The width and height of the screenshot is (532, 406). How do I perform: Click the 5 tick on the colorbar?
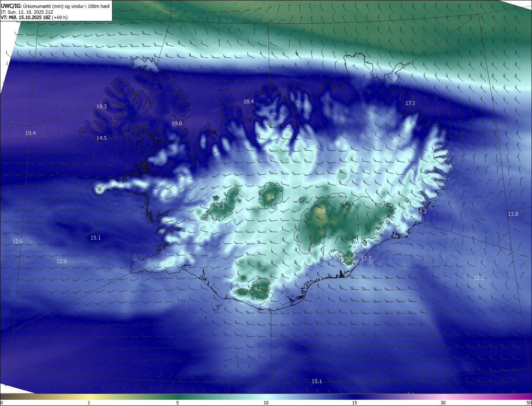(x=177, y=403)
